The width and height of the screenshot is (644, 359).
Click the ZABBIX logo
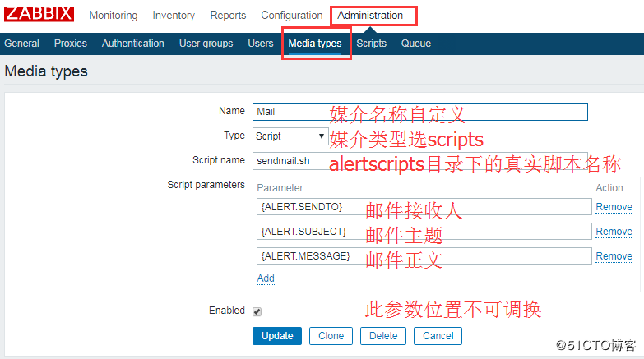pyautogui.click(x=39, y=13)
